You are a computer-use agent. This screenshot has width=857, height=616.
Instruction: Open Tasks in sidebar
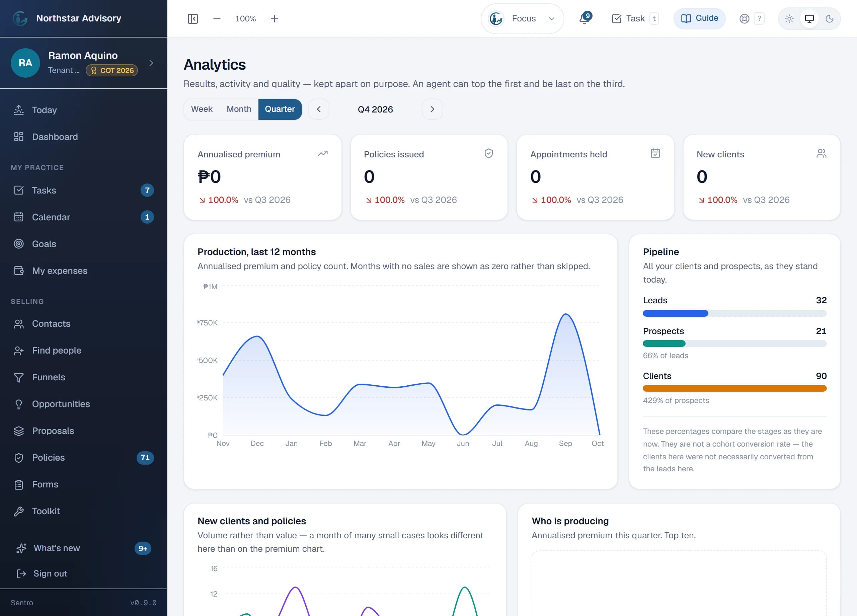(83, 190)
